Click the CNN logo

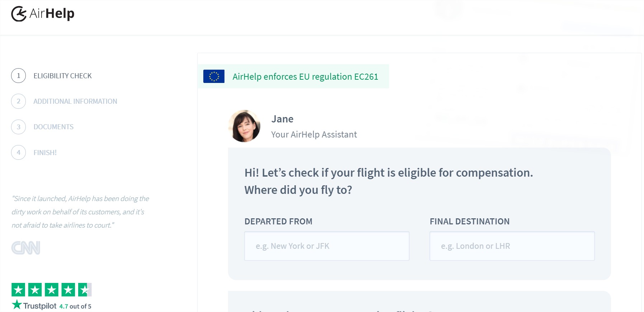tap(26, 248)
